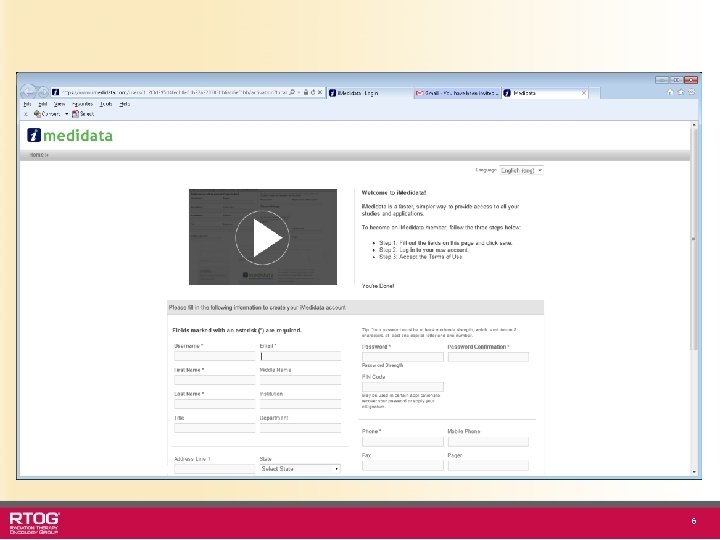The width and height of the screenshot is (720, 540).
Task: Switch to the iMedidata Login tab
Action: tap(370, 93)
